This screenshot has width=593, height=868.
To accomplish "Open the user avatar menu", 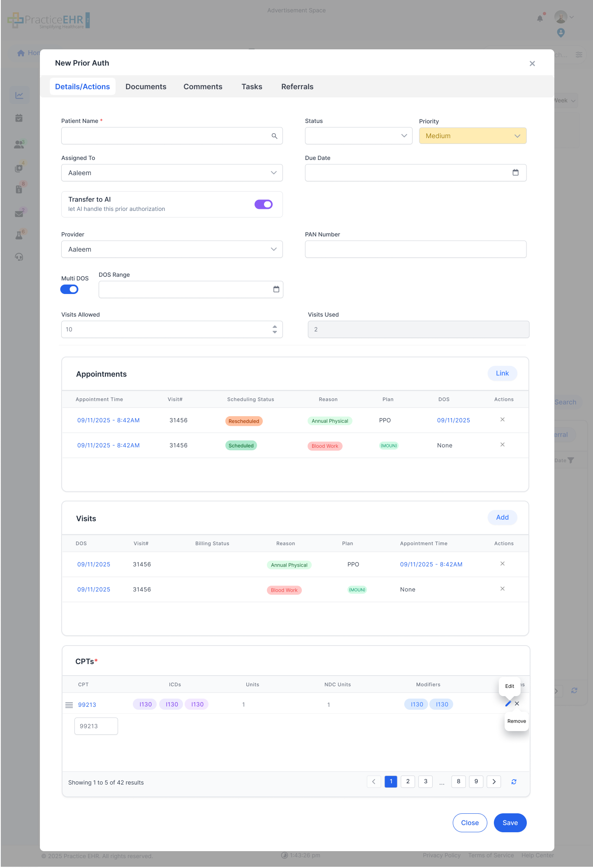I will point(561,17).
